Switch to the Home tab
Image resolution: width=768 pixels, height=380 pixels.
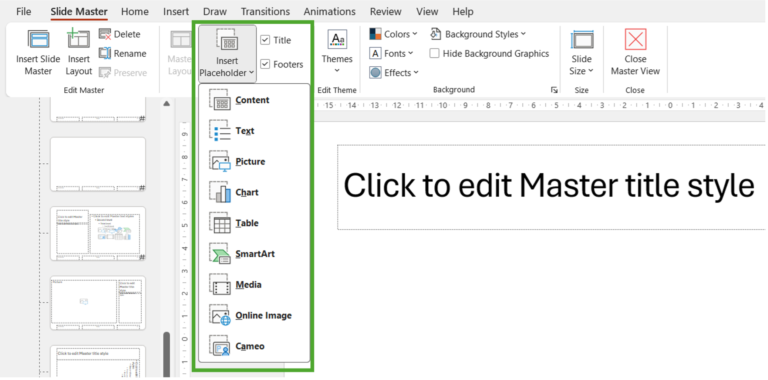coord(135,11)
